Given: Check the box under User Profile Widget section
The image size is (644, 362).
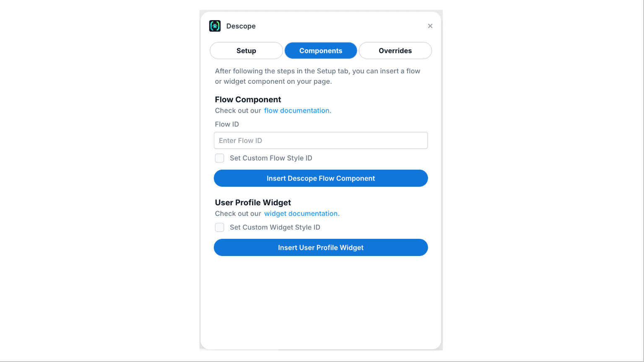Looking at the screenshot, I should pyautogui.click(x=219, y=227).
